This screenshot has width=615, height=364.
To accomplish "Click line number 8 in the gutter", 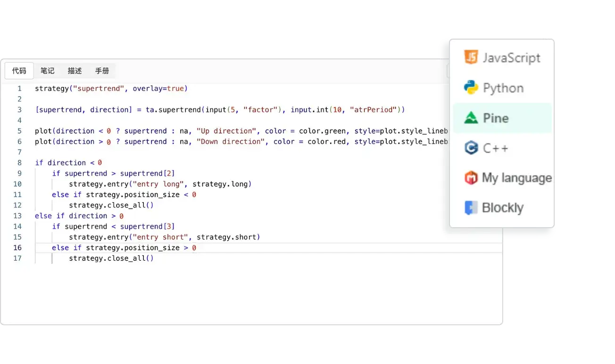I will (x=19, y=163).
